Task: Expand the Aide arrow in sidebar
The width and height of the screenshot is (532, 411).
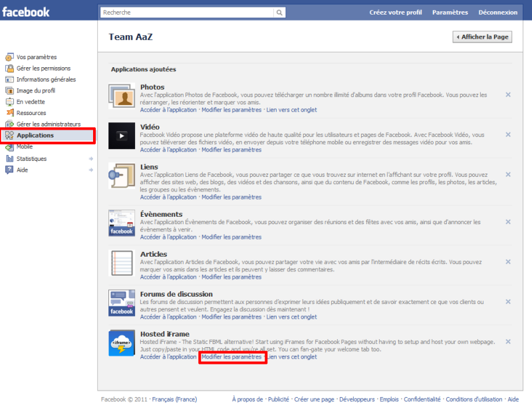Action: (x=91, y=170)
